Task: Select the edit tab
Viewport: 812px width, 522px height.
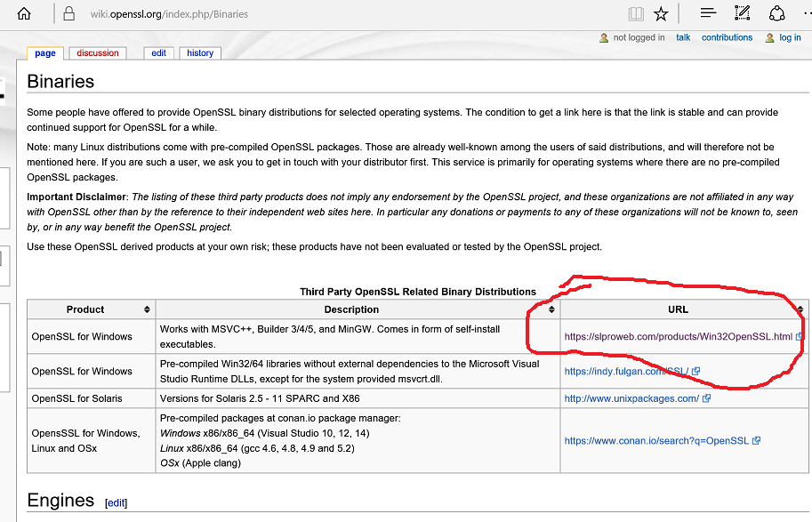Action: tap(158, 53)
